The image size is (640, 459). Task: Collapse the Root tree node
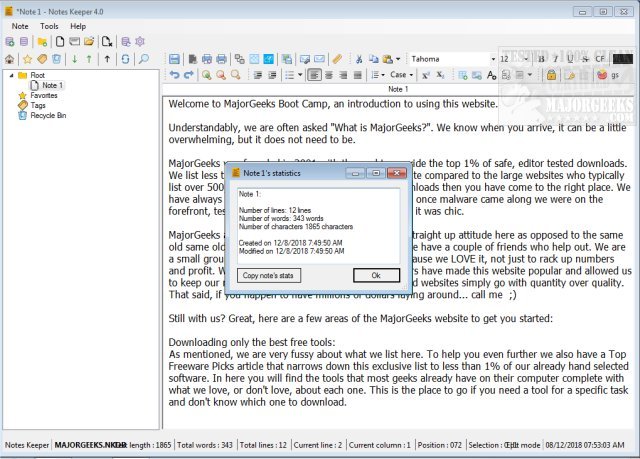[x=11, y=75]
